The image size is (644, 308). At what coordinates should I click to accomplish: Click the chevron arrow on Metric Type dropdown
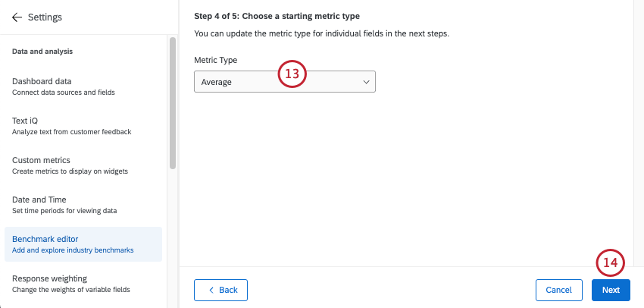(x=366, y=81)
